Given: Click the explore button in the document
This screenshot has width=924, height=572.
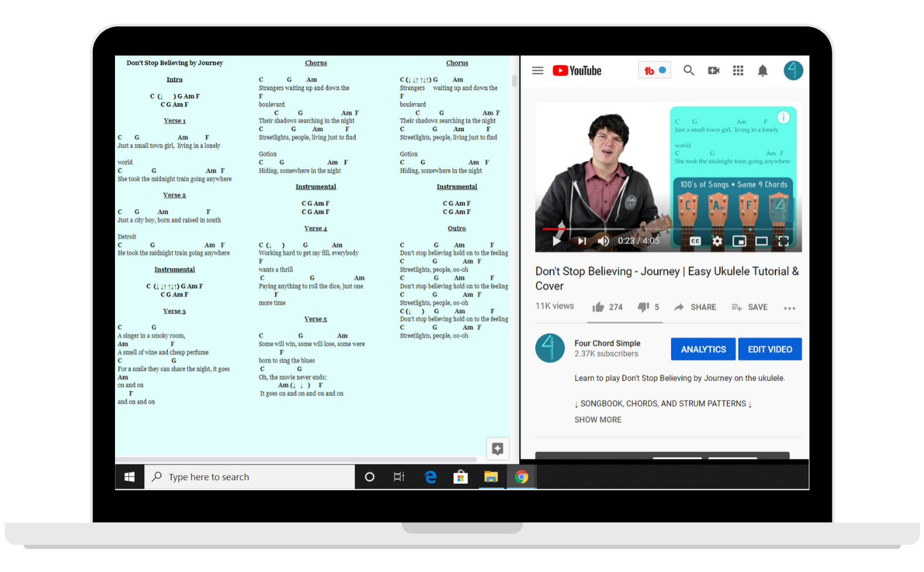Looking at the screenshot, I should click(497, 449).
